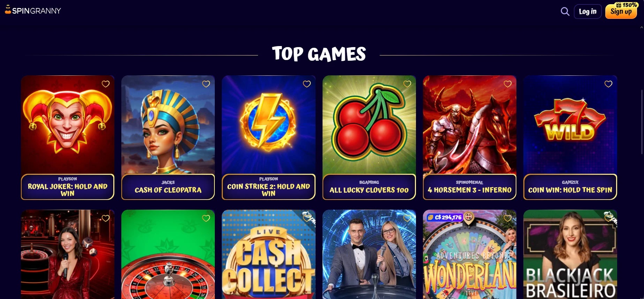The height and width of the screenshot is (299, 644).
Task: Toggle heart on Cash of Cleopatra
Action: (206, 84)
